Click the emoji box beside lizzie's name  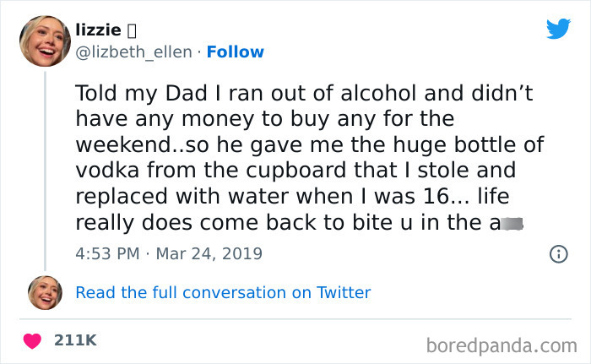(131, 30)
